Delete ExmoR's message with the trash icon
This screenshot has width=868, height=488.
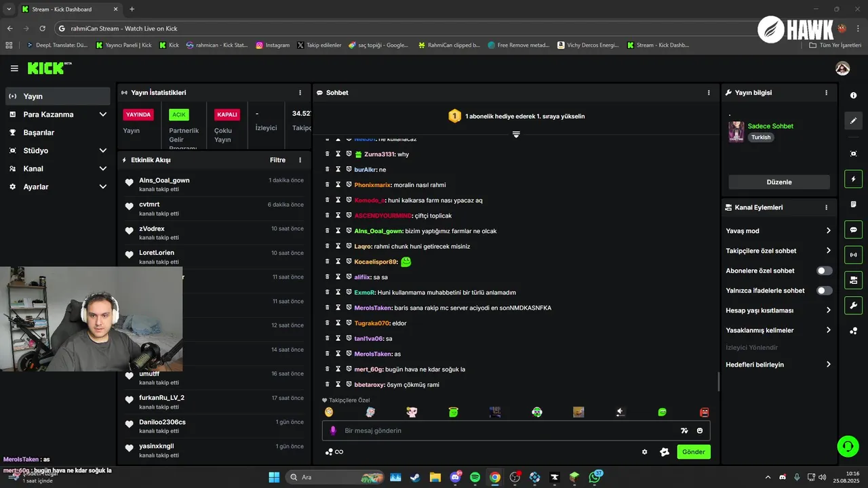point(328,292)
